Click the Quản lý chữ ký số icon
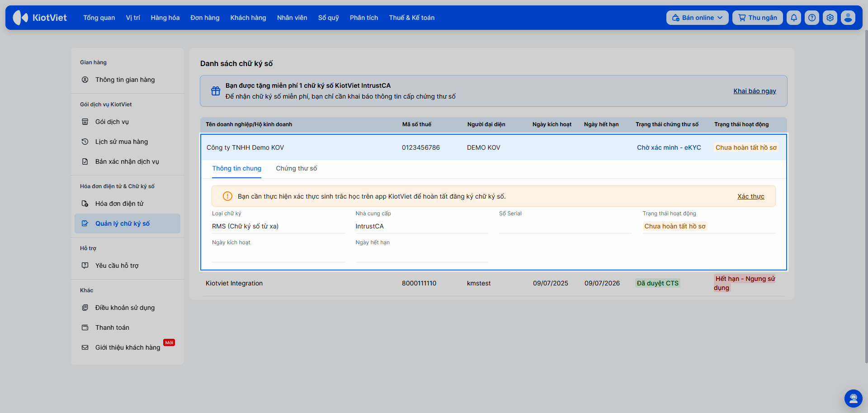The image size is (868, 413). (x=85, y=223)
